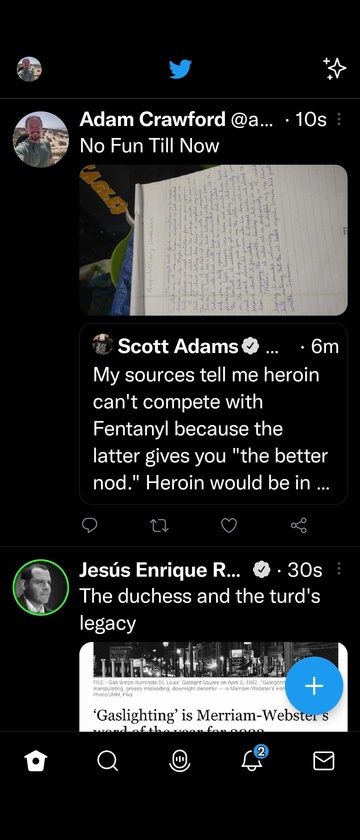Open more options on Adam Crawford's tweet

[x=339, y=119]
